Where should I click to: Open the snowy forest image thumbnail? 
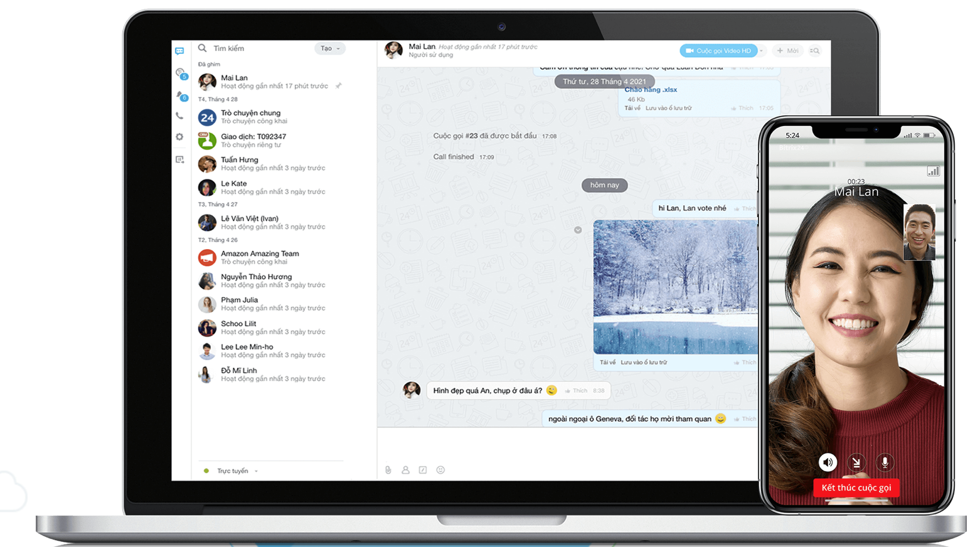(675, 287)
